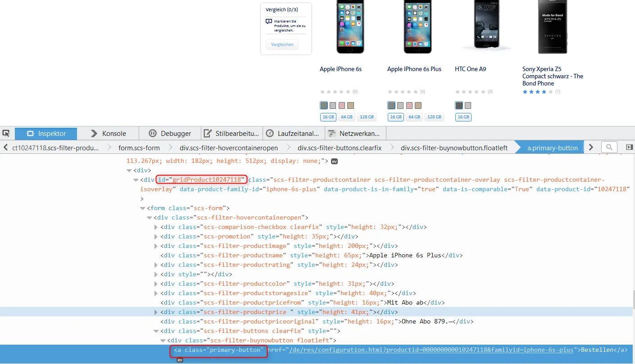Select a.primary-button breadcrumb
Viewport: 635px width, 364px height.
(x=552, y=148)
